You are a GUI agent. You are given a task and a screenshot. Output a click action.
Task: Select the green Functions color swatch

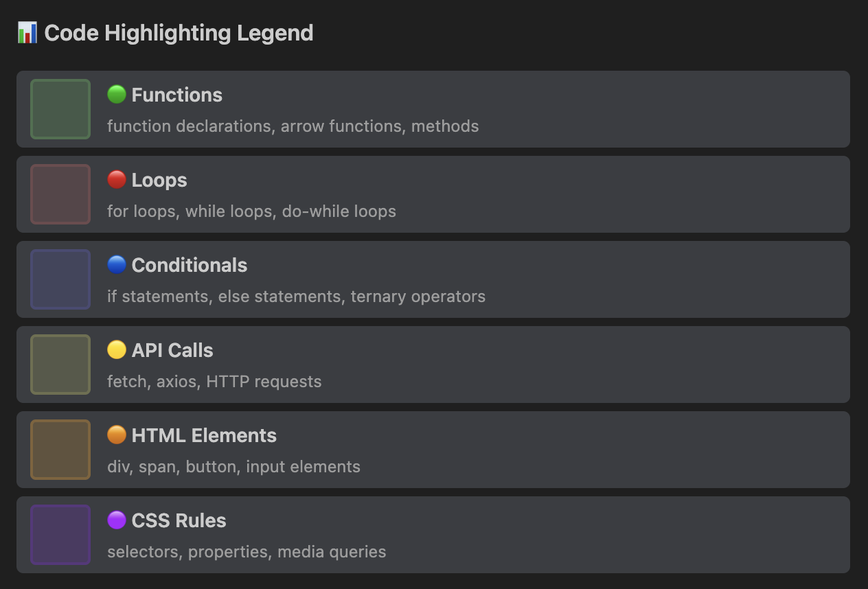(60, 109)
